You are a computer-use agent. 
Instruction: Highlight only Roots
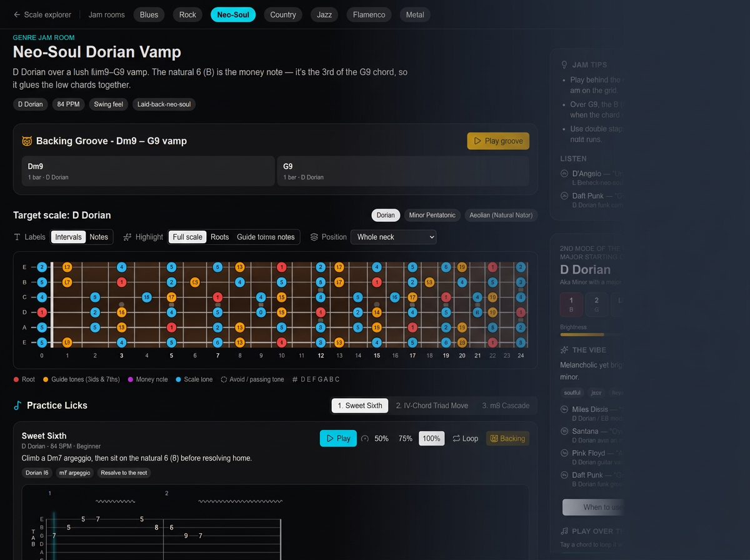219,237
